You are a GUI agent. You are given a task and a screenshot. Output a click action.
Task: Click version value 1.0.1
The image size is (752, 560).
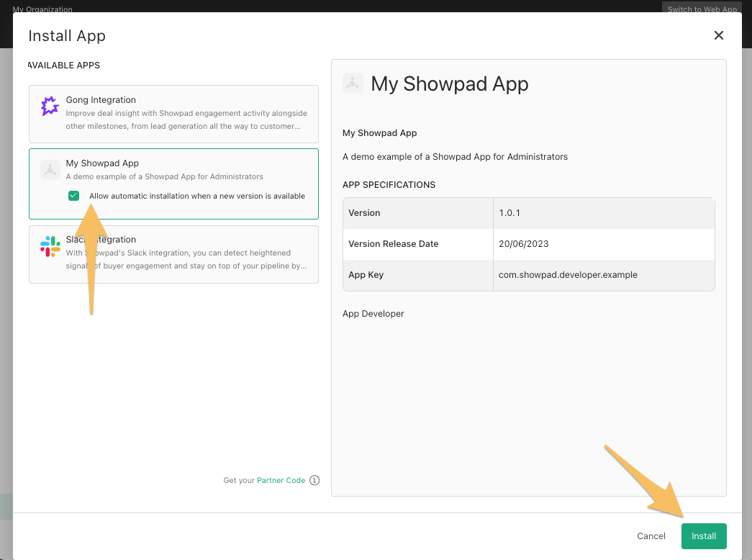(509, 213)
